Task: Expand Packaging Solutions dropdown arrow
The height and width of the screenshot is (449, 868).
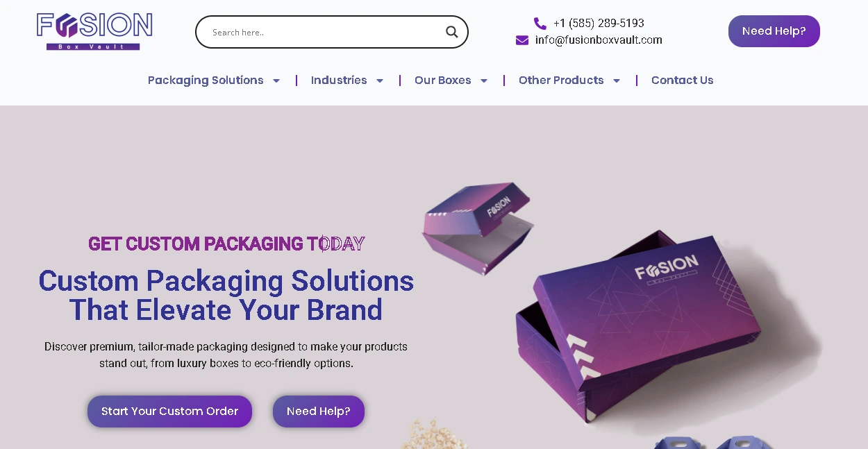Action: (x=276, y=81)
